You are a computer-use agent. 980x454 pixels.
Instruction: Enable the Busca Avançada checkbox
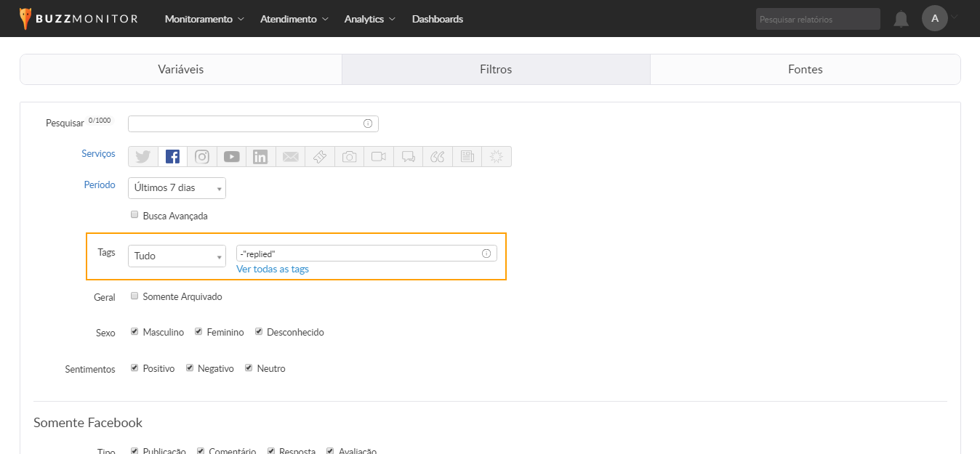[x=134, y=215]
